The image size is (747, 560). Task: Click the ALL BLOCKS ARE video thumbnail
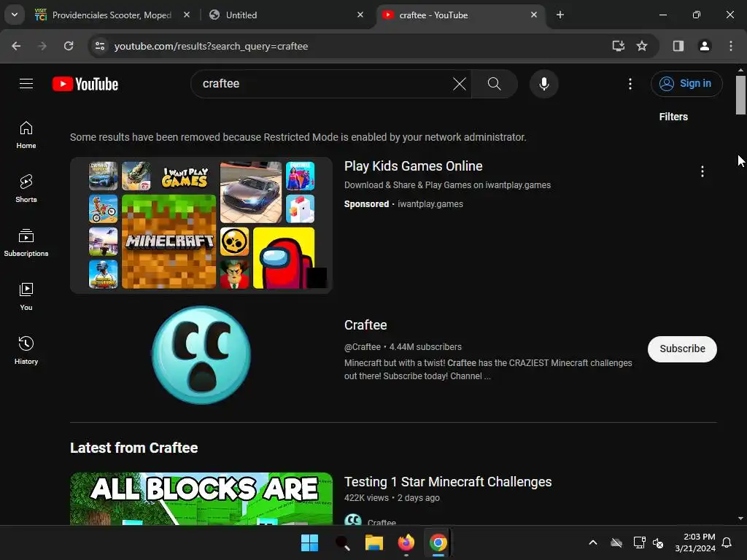pyautogui.click(x=201, y=499)
